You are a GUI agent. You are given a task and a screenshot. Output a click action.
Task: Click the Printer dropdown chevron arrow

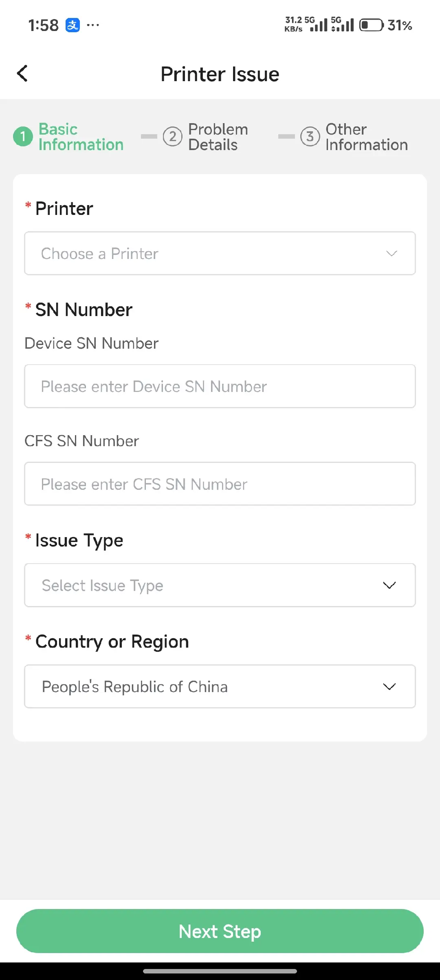pyautogui.click(x=391, y=254)
